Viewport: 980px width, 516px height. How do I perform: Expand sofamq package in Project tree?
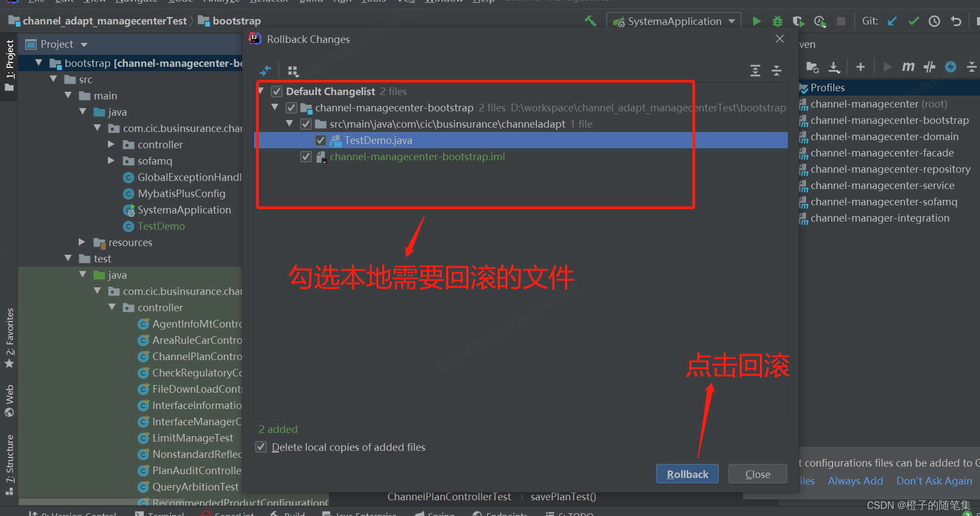[111, 160]
